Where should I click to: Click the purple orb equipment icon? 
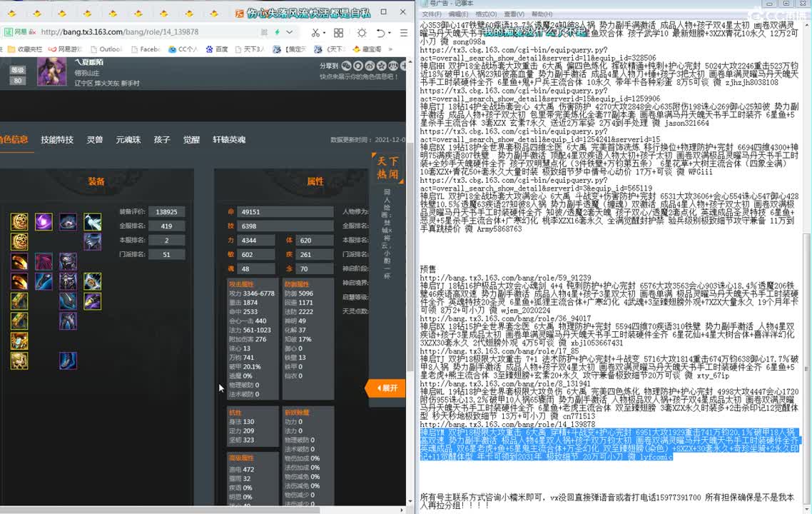point(44,222)
